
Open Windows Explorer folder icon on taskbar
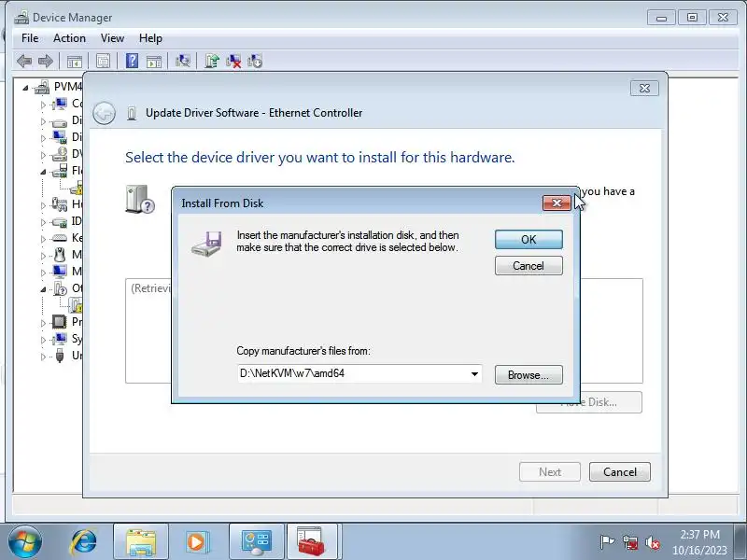pos(141,542)
